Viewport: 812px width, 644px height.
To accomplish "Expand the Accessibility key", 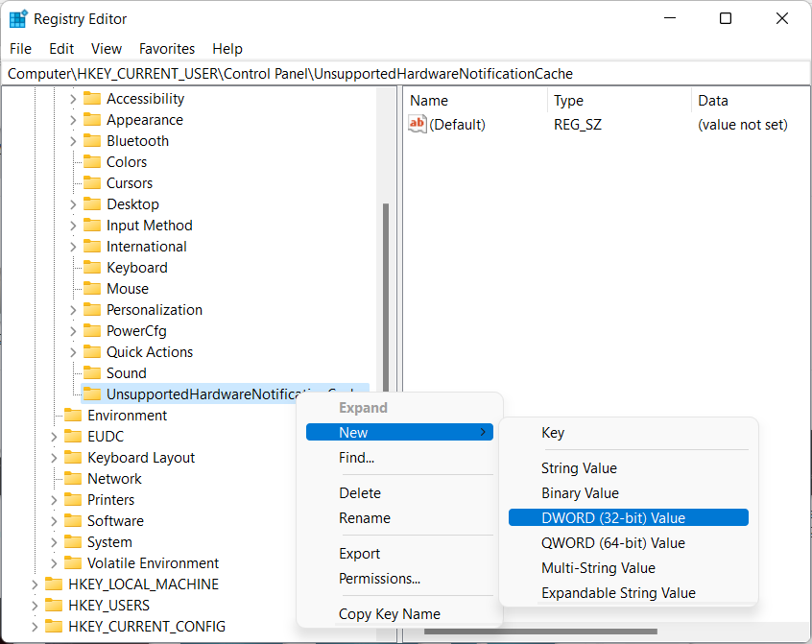I will (x=73, y=98).
